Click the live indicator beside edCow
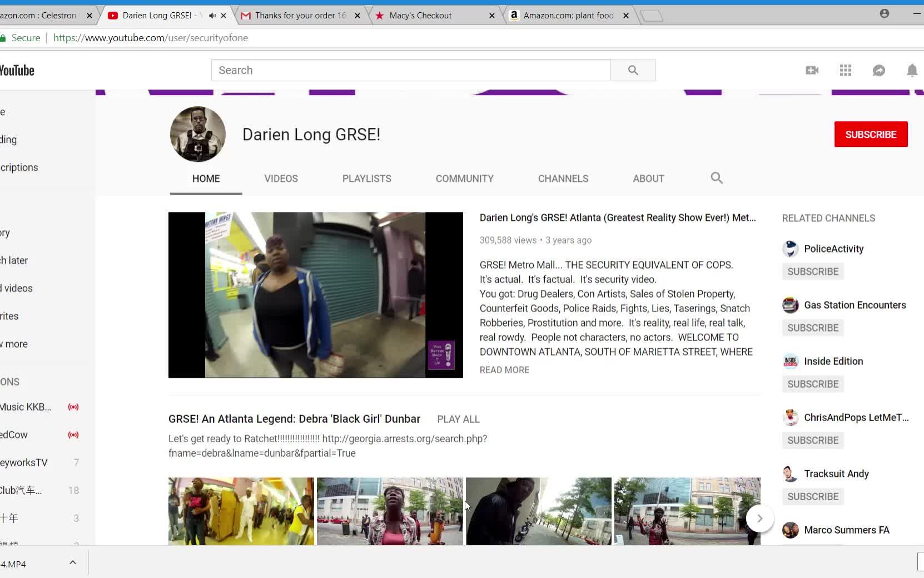Viewport: 924px width, 578px height. (73, 434)
